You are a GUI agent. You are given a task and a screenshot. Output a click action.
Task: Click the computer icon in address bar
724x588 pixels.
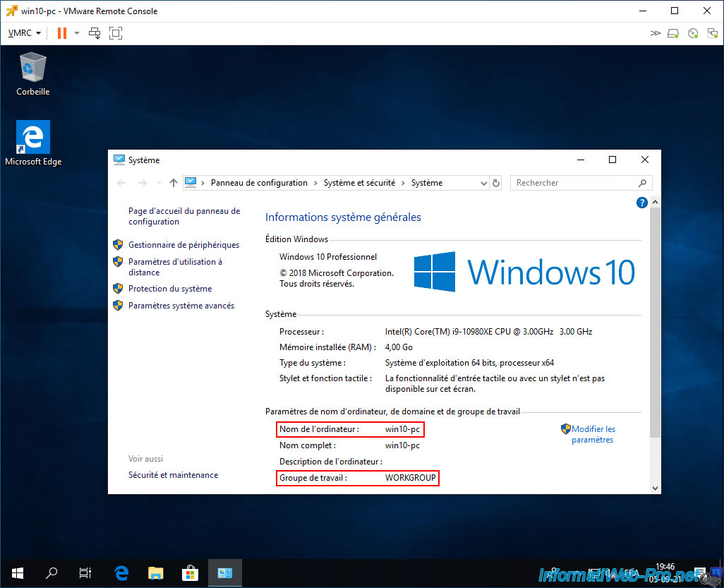point(191,182)
